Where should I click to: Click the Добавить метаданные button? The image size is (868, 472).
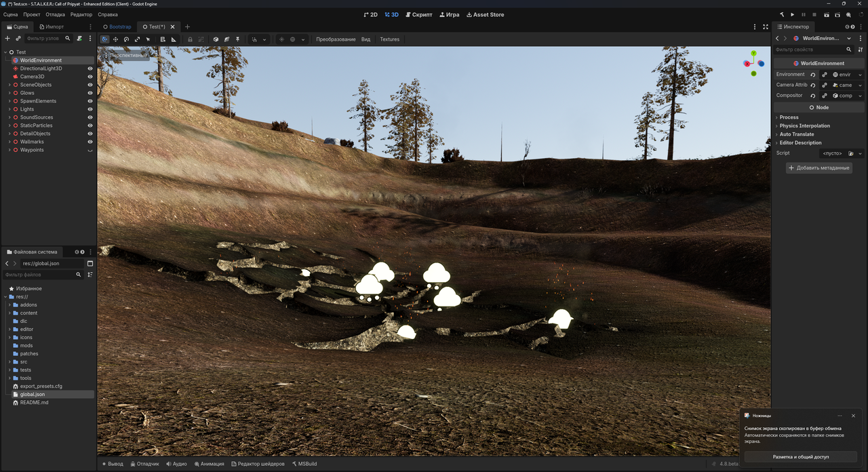click(x=819, y=168)
